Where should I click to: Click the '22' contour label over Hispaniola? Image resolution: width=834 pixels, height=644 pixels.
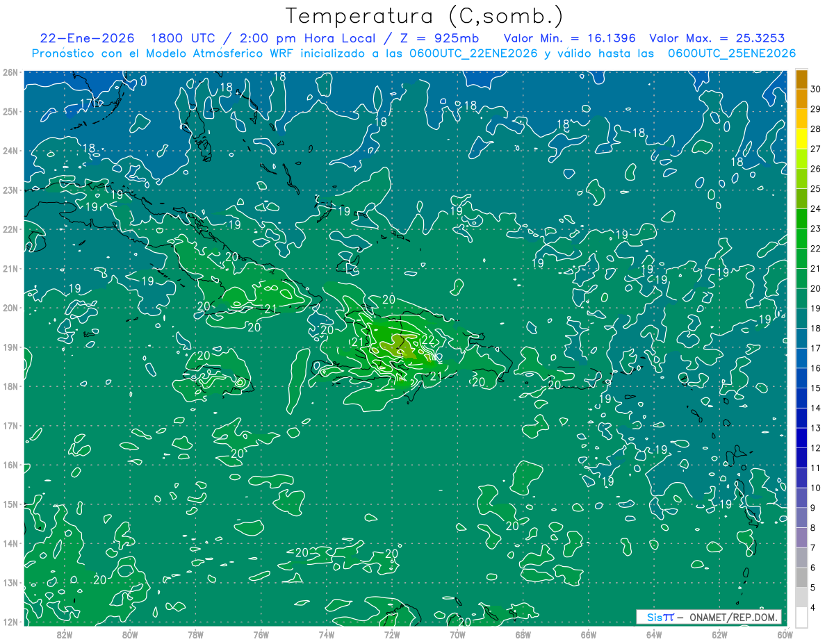point(429,340)
